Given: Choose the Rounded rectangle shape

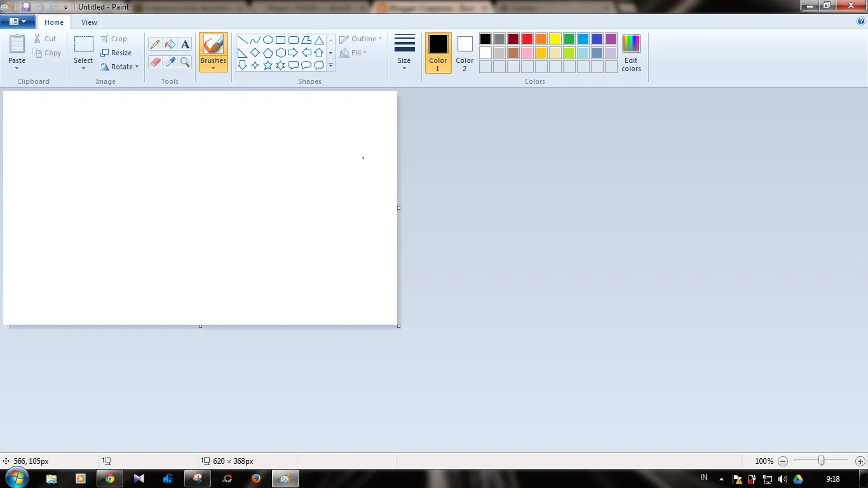Looking at the screenshot, I should pos(294,40).
